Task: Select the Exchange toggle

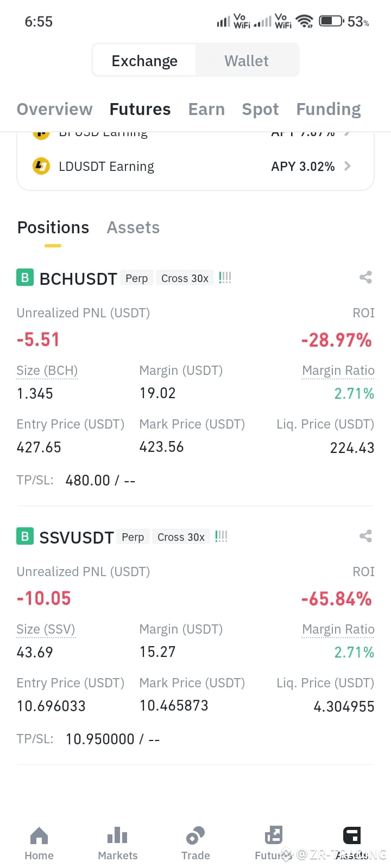Action: click(x=144, y=61)
